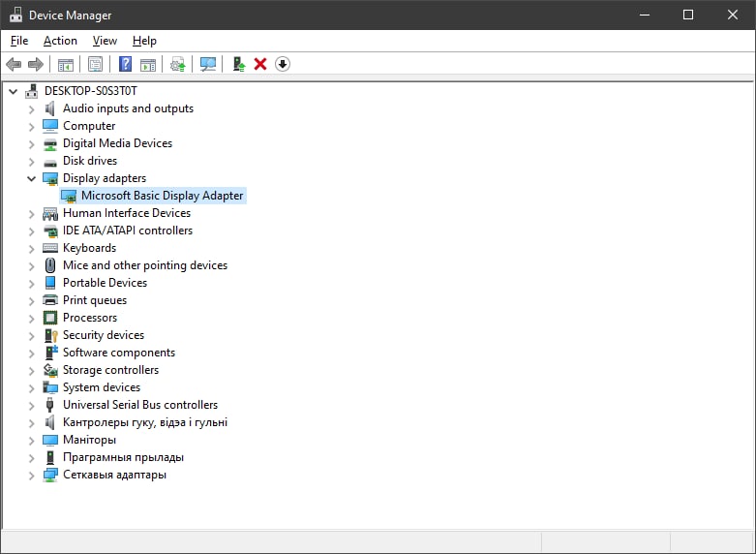Viewport: 756px width, 554px height.
Task: Select the Keyboards label
Action: click(x=89, y=248)
